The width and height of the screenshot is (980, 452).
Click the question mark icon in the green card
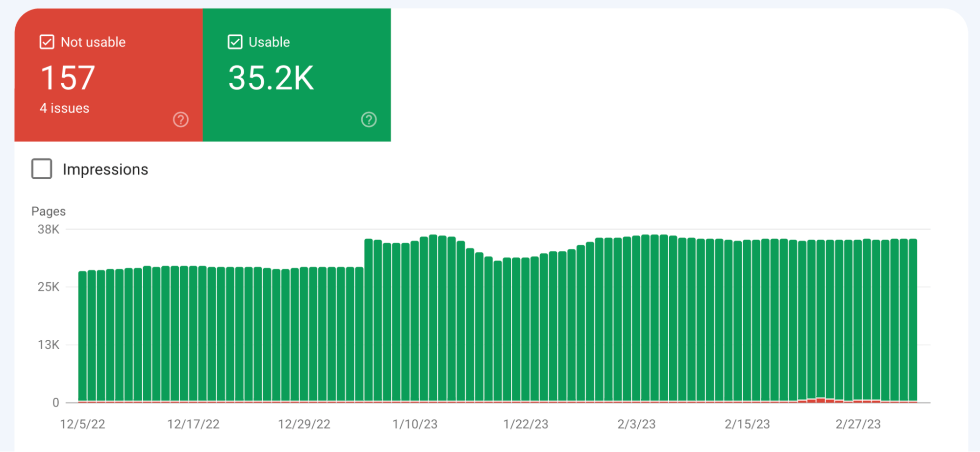pos(369,119)
